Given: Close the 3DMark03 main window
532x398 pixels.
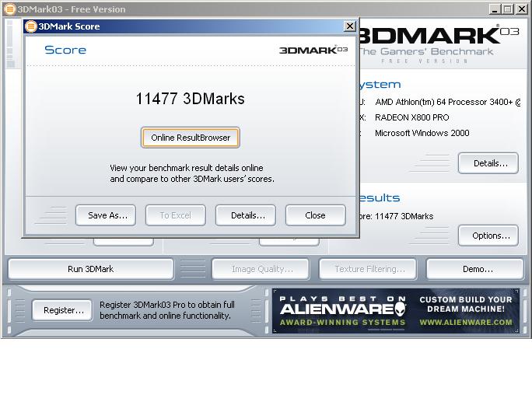Looking at the screenshot, I should pyautogui.click(x=521, y=9).
